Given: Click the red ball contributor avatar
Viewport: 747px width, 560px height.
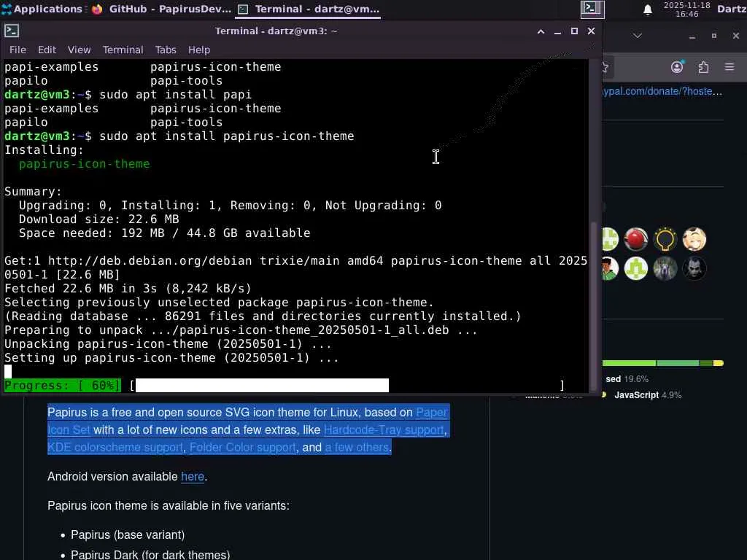Looking at the screenshot, I should (x=636, y=239).
